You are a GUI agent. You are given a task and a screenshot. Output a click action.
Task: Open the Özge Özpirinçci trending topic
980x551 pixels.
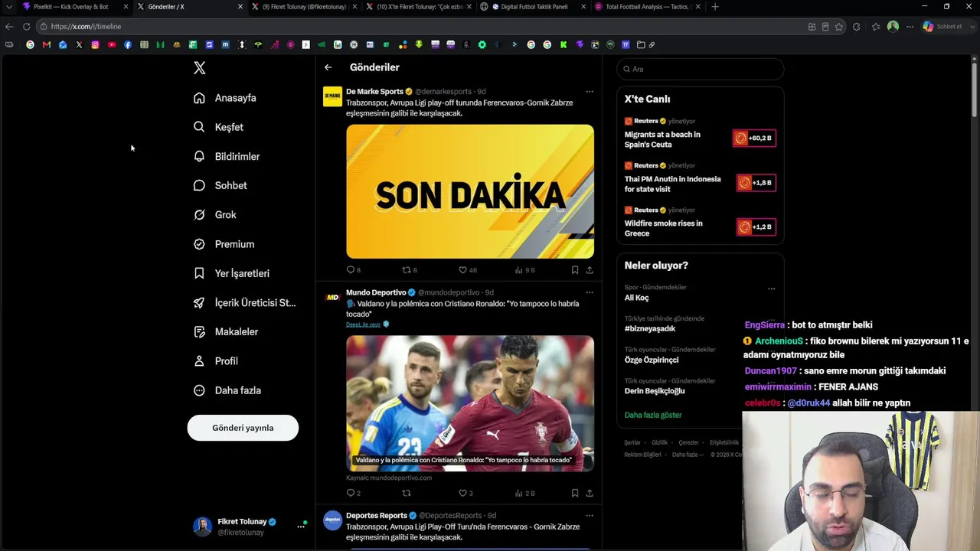652,360
